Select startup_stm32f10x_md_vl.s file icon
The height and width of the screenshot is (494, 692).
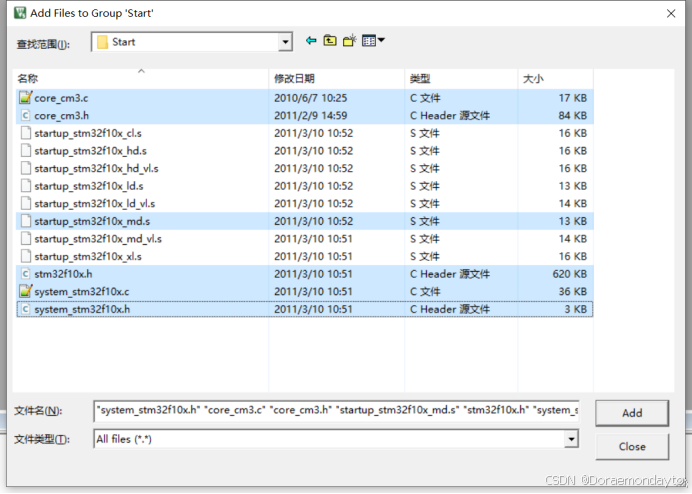coord(26,238)
